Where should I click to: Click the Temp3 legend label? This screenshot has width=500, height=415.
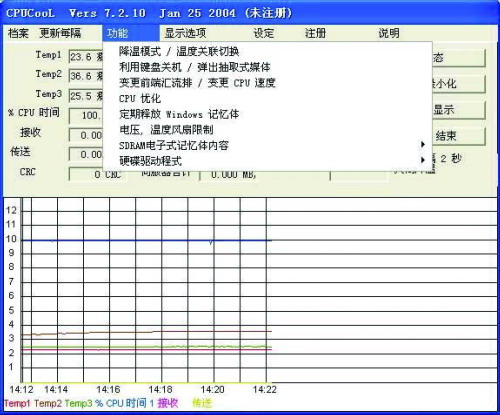(x=78, y=403)
